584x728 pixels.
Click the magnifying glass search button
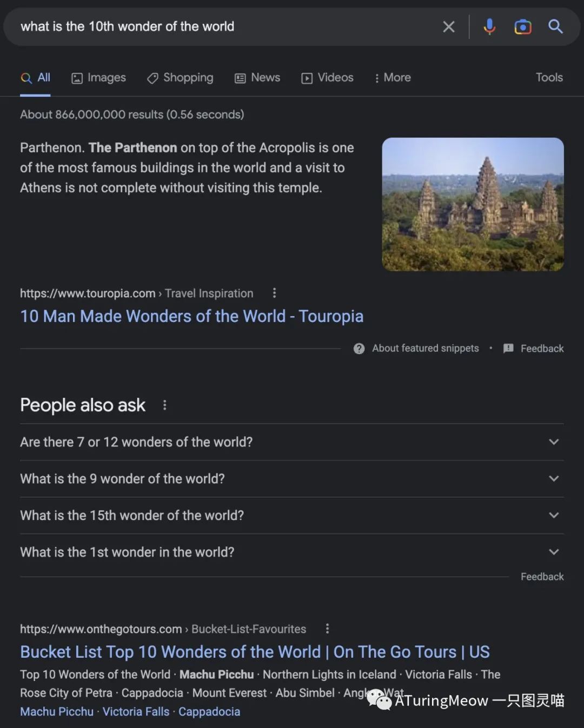[555, 26]
